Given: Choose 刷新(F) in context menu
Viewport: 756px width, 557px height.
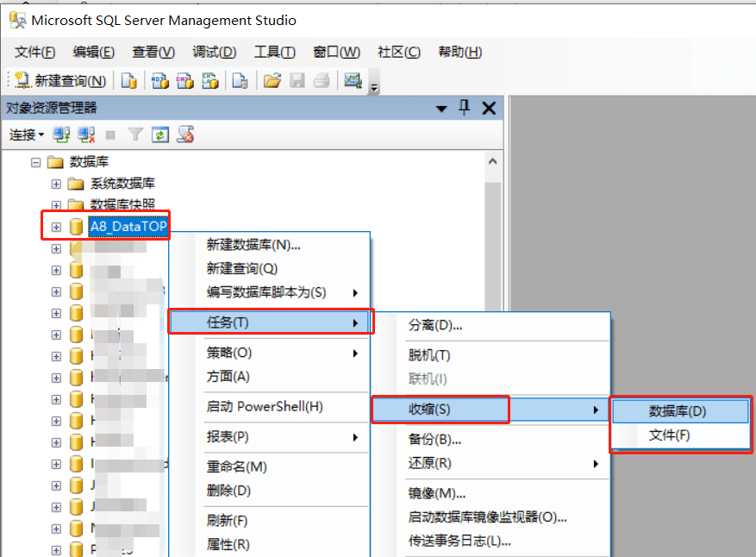Looking at the screenshot, I should (270, 521).
